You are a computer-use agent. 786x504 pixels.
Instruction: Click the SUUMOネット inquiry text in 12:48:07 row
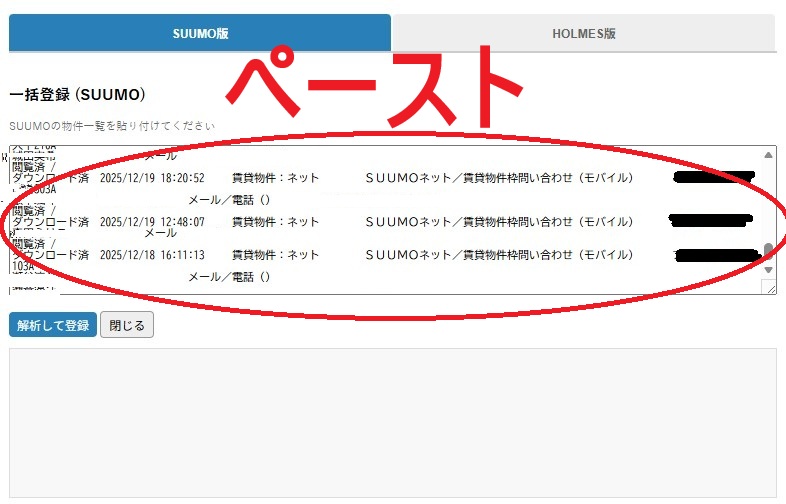tap(498, 222)
